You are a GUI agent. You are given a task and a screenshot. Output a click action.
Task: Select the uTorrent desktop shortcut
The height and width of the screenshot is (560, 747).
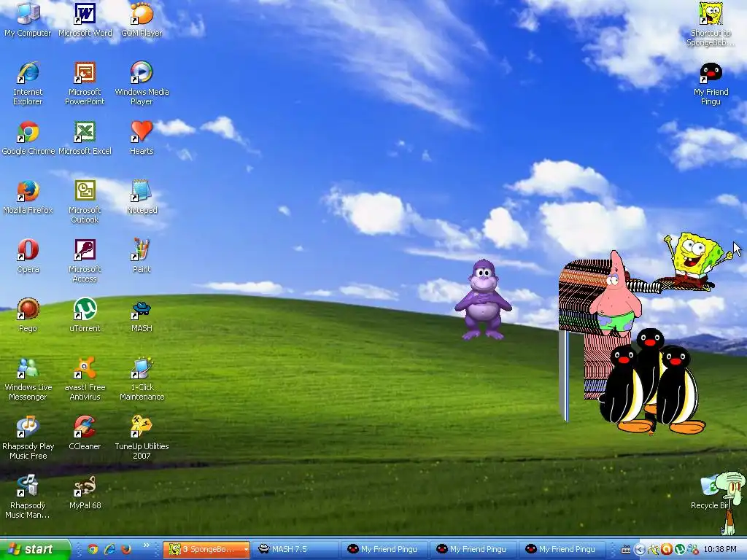[85, 315]
